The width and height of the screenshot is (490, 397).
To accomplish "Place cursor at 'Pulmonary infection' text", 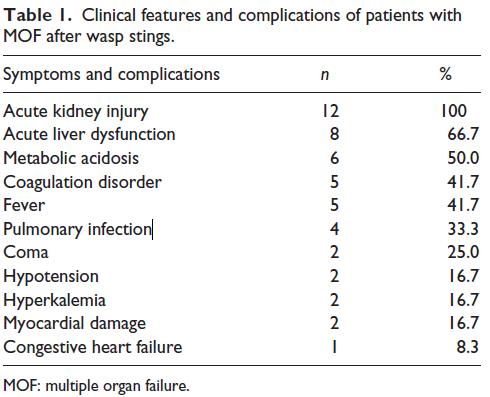I will (x=77, y=229).
